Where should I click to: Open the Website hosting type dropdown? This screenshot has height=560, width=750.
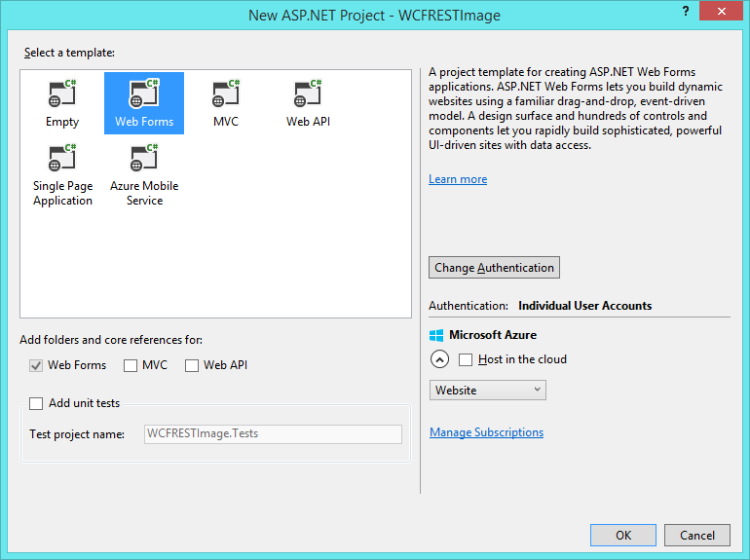tap(487, 391)
